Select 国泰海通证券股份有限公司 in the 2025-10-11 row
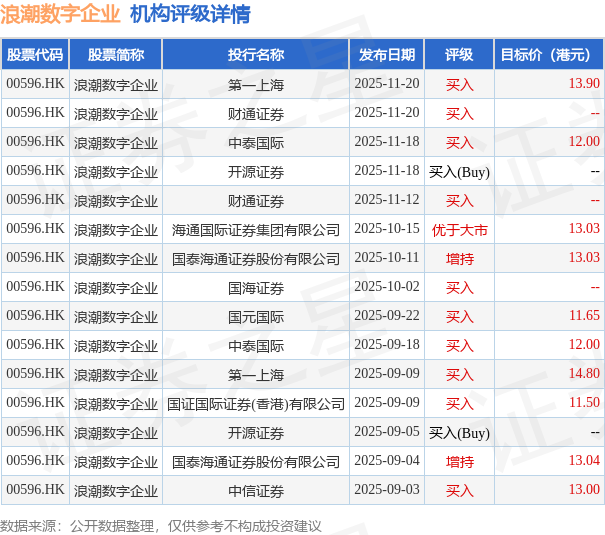Viewport: 605px width, 535px height. click(256, 259)
